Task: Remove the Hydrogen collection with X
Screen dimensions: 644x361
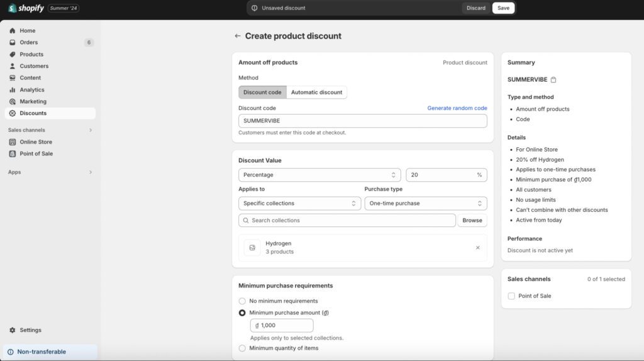Action: [477, 248]
